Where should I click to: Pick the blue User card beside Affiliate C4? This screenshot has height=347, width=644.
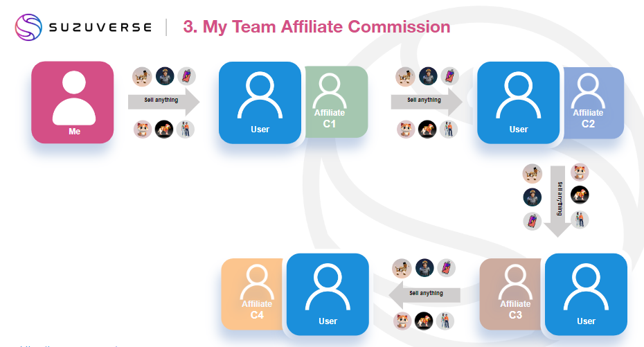328,294
